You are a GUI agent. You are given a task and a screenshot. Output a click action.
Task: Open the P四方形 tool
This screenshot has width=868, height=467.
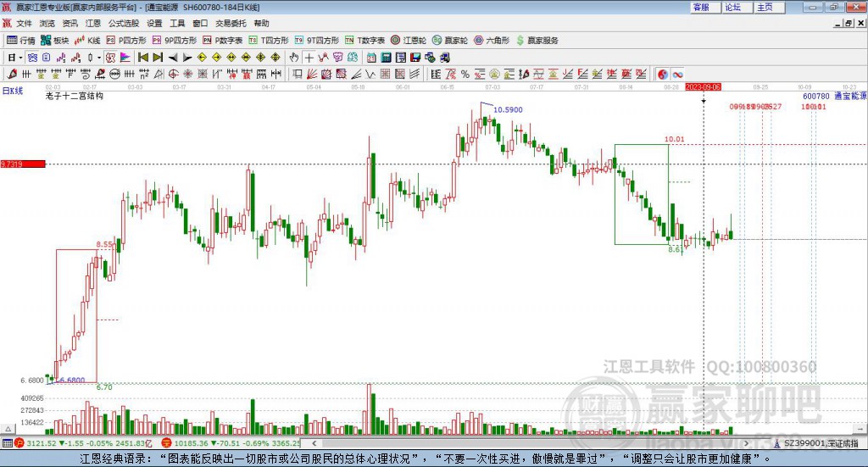coord(126,41)
